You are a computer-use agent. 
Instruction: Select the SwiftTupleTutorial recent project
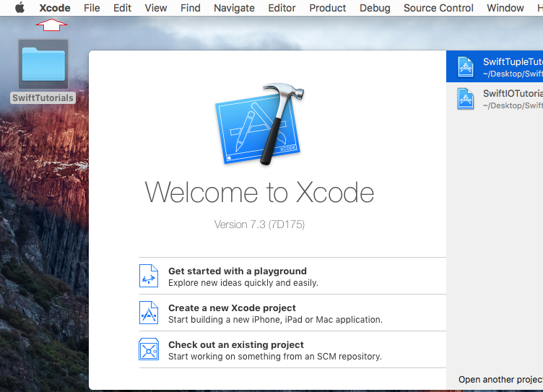click(x=495, y=66)
